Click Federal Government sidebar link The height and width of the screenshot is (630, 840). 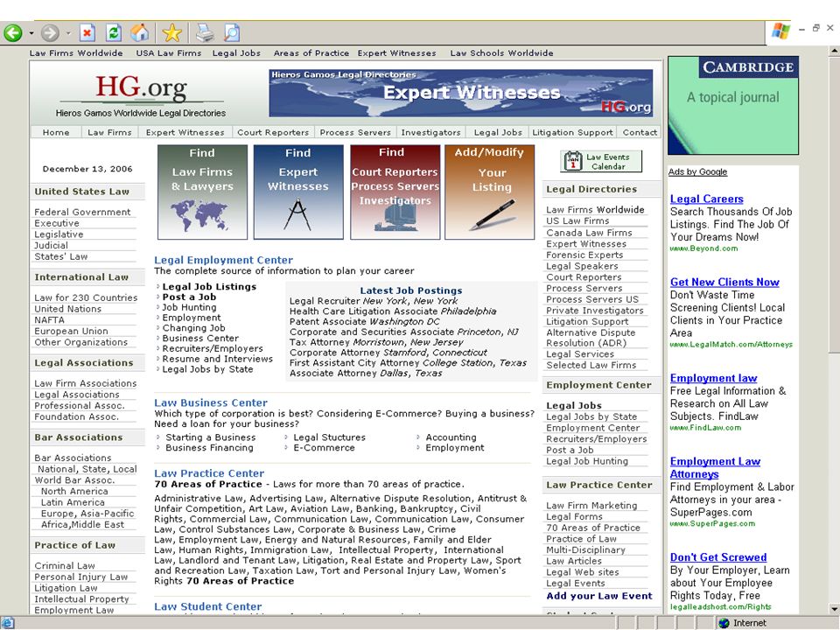coord(82,212)
